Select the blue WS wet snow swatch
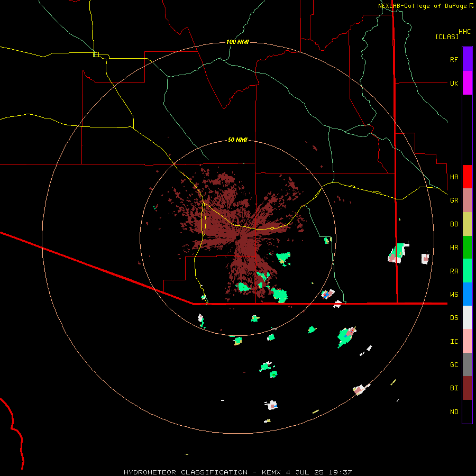 (467, 294)
